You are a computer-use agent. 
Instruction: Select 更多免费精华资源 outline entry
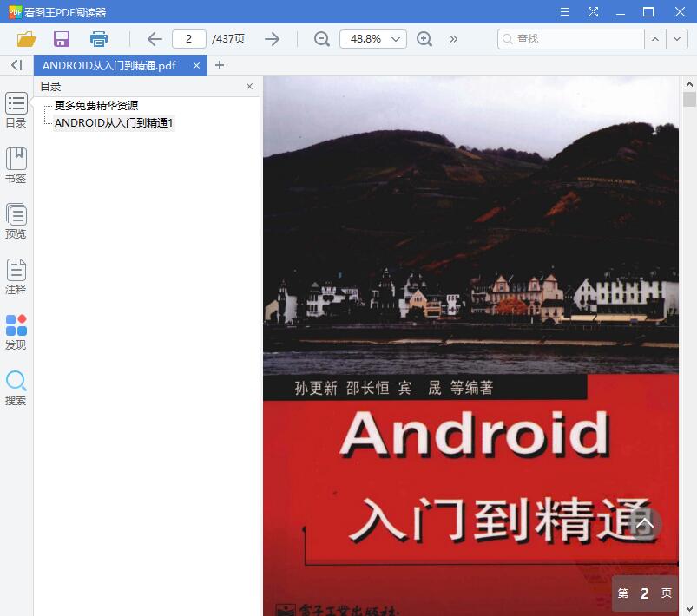pyautogui.click(x=96, y=105)
